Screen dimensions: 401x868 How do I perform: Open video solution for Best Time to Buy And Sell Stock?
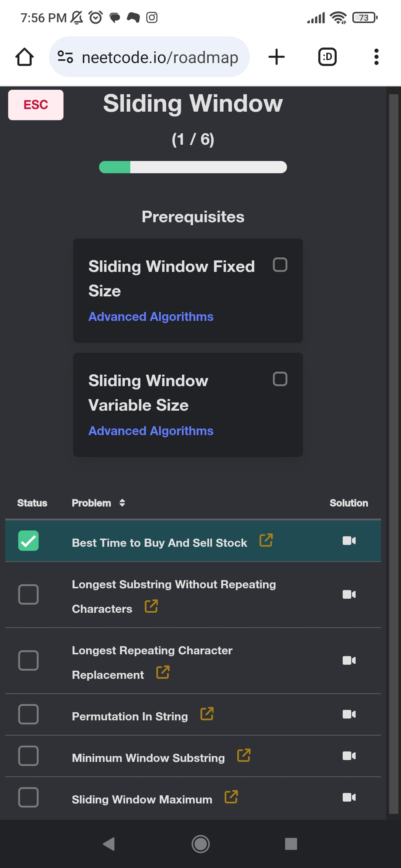click(x=349, y=540)
